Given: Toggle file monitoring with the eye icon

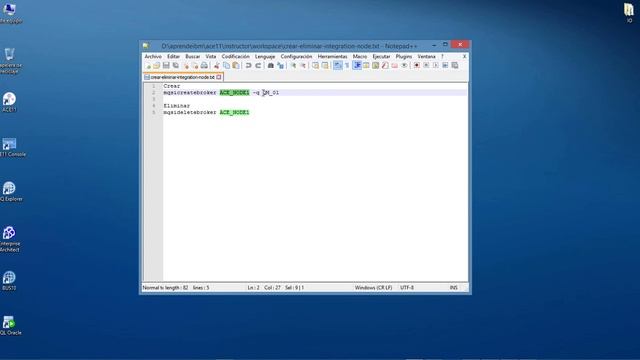Looking at the screenshot, I should (x=404, y=66).
